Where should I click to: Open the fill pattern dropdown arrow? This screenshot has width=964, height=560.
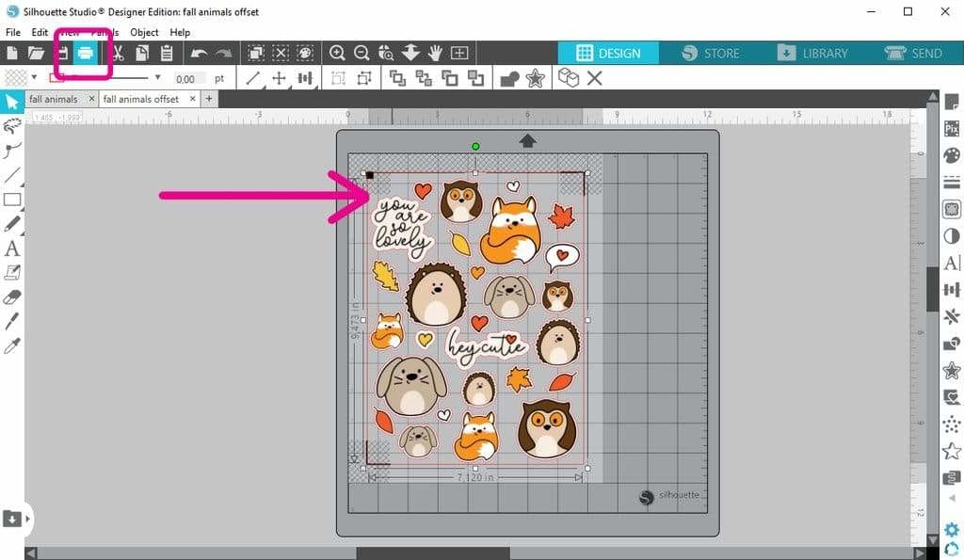coord(34,78)
